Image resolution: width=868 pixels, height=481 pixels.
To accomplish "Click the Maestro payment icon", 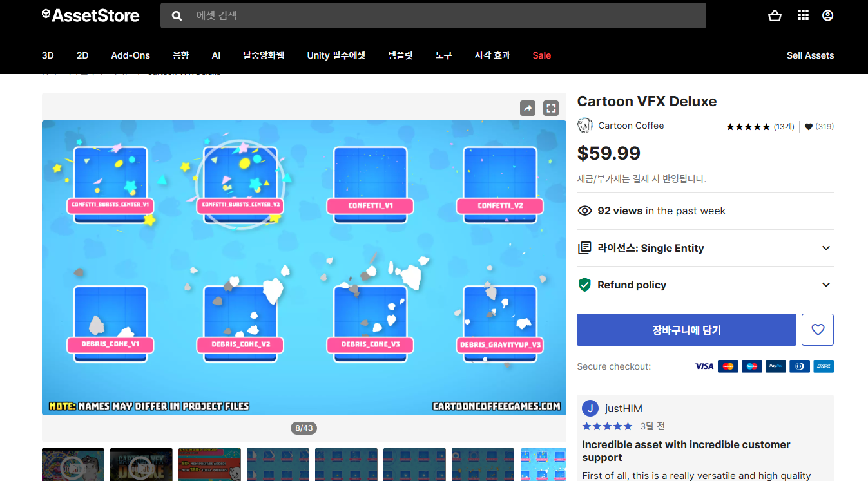I will point(752,366).
